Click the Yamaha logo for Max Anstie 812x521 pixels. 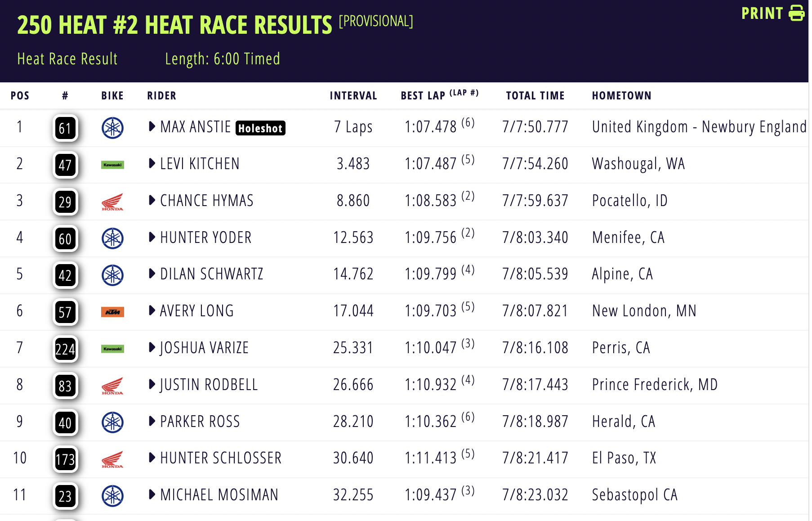tap(112, 128)
